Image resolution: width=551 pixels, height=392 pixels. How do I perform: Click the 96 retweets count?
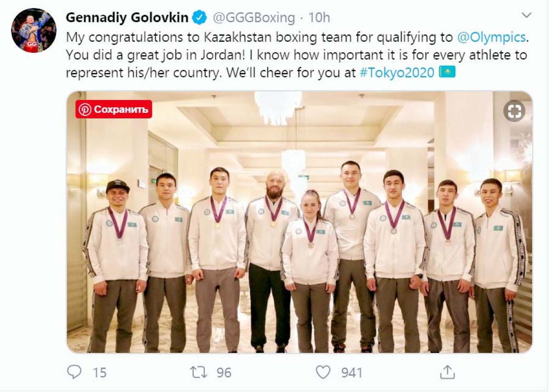coord(224,372)
